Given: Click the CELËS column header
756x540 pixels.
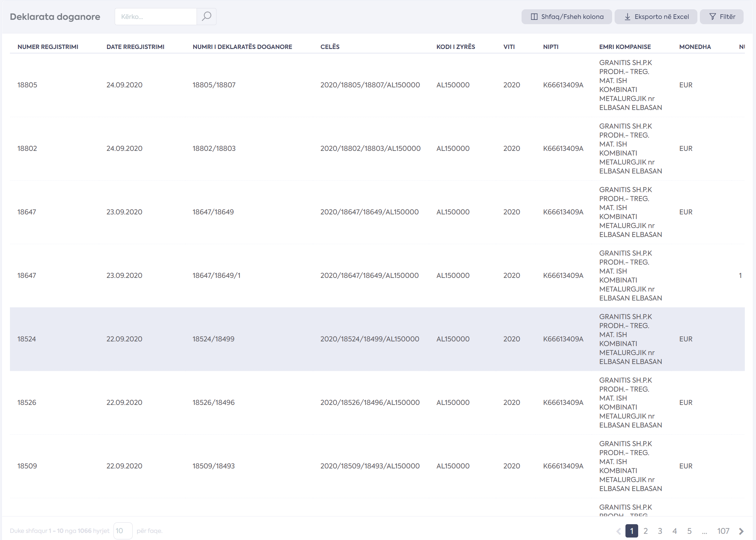Looking at the screenshot, I should pos(330,47).
